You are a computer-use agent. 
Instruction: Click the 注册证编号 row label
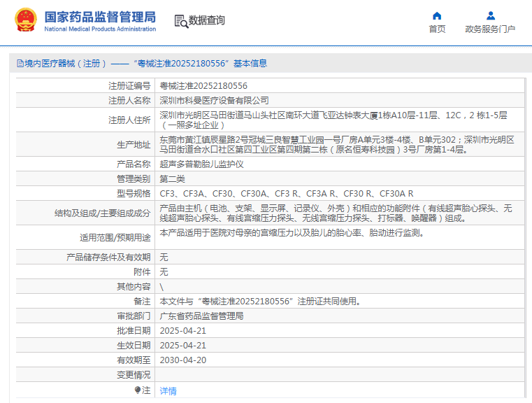click(129, 86)
